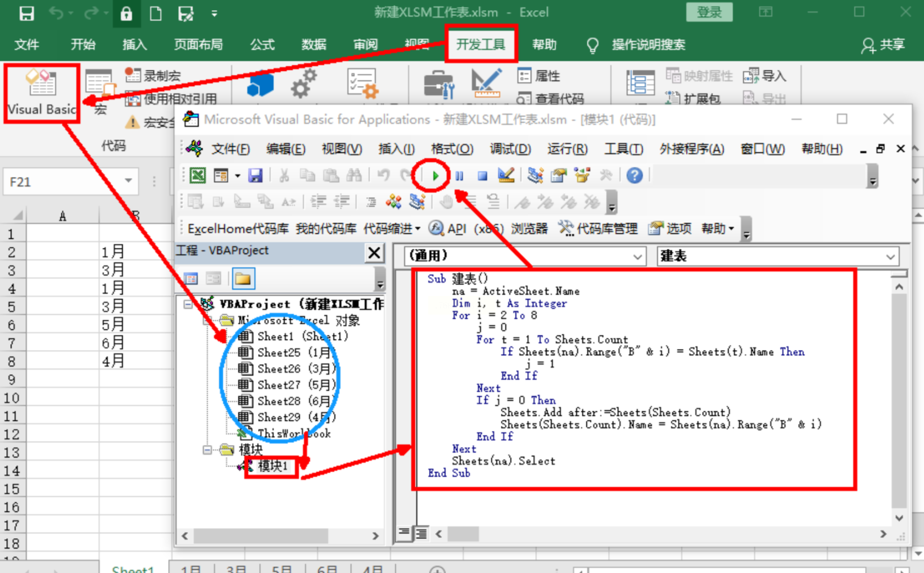Image resolution: width=924 pixels, height=573 pixels.
Task: Open the 开发工具 ribbon tab
Action: click(481, 44)
